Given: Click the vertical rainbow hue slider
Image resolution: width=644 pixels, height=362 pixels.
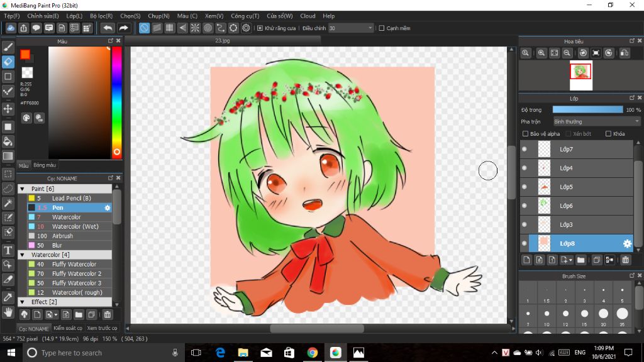Looking at the screenshot, I should point(116,102).
